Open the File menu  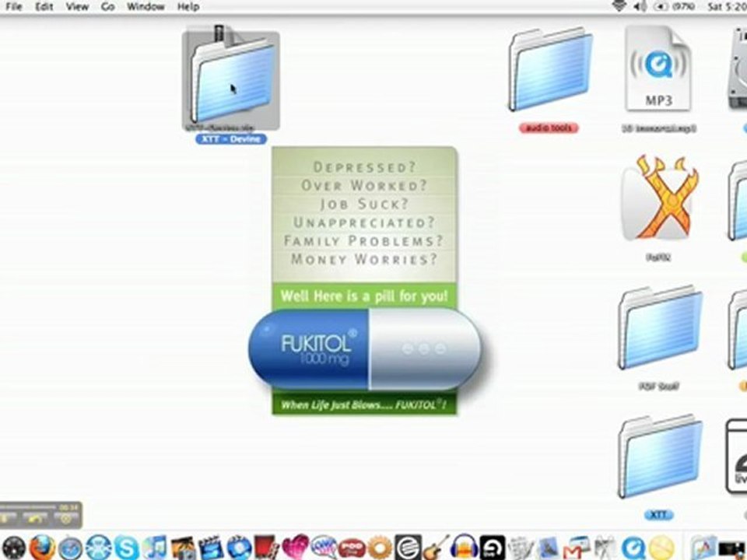[x=13, y=7]
